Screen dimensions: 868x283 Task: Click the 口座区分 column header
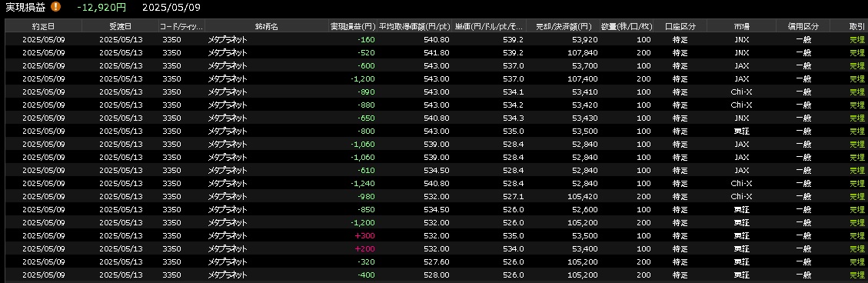point(680,26)
